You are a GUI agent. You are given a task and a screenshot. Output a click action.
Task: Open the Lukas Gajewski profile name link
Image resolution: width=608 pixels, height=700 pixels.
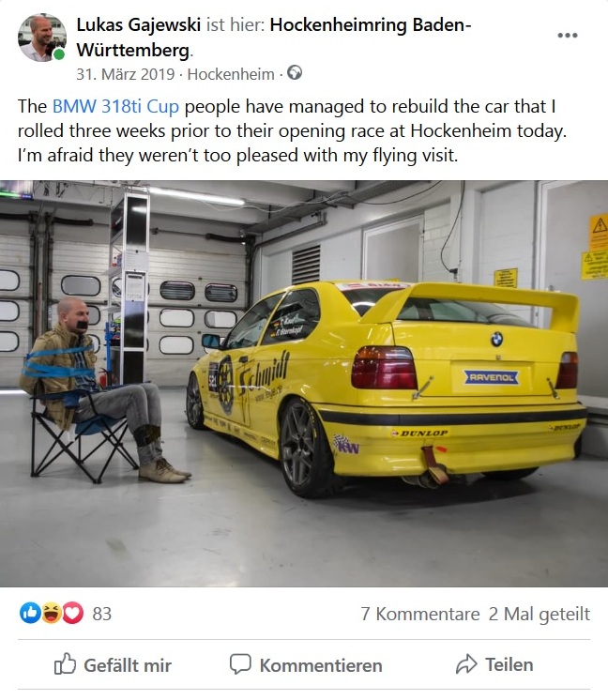(138, 24)
